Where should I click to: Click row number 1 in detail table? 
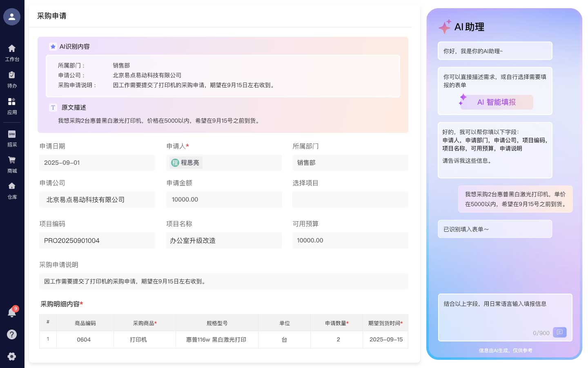(x=48, y=339)
